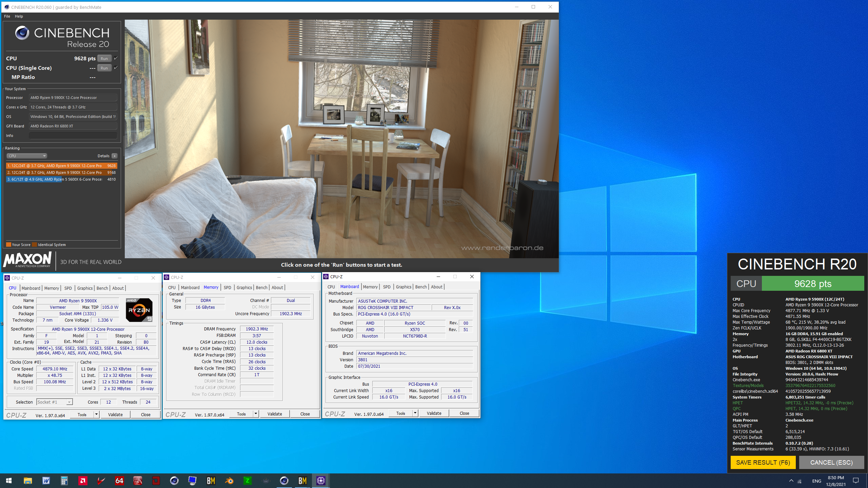
Task: Open Tools dropdown arrow in CPU-Z CPU window
Action: pyautogui.click(x=96, y=414)
